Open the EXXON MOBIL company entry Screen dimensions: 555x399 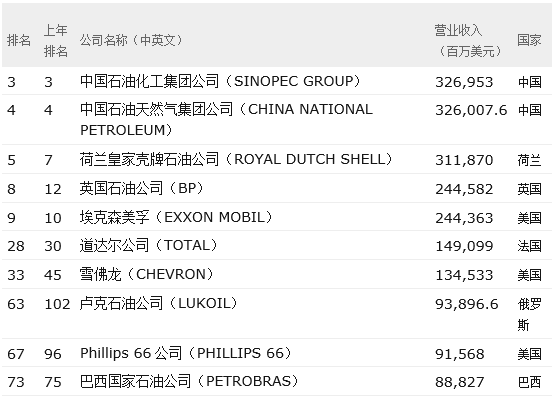click(177, 217)
